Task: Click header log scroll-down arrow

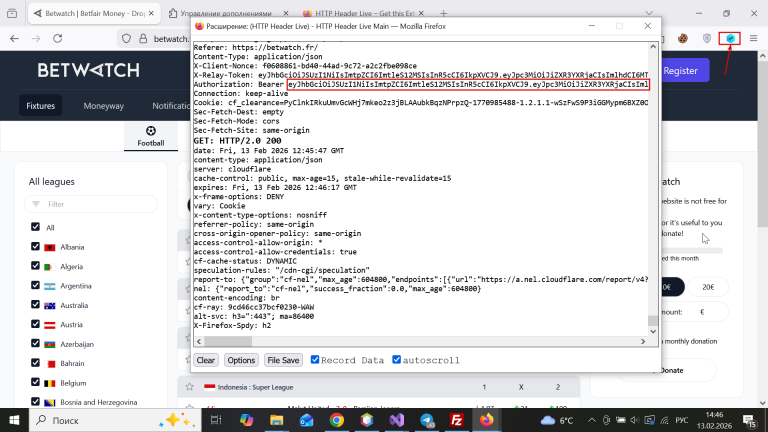Action: point(653,332)
